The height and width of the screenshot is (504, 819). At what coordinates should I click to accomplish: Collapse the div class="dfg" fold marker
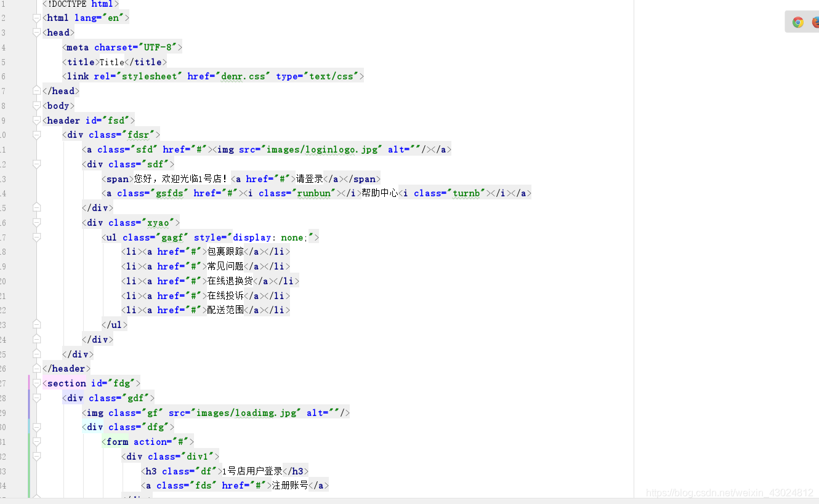(x=37, y=427)
